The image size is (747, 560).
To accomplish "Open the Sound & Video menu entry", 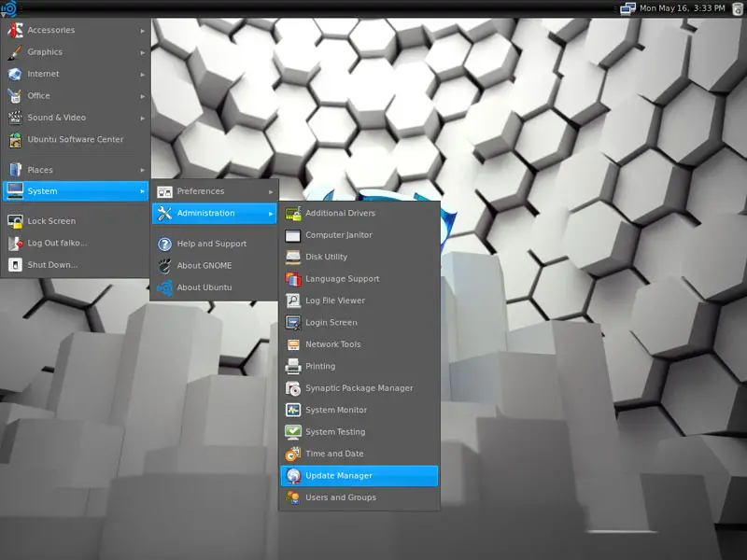I will [x=76, y=118].
